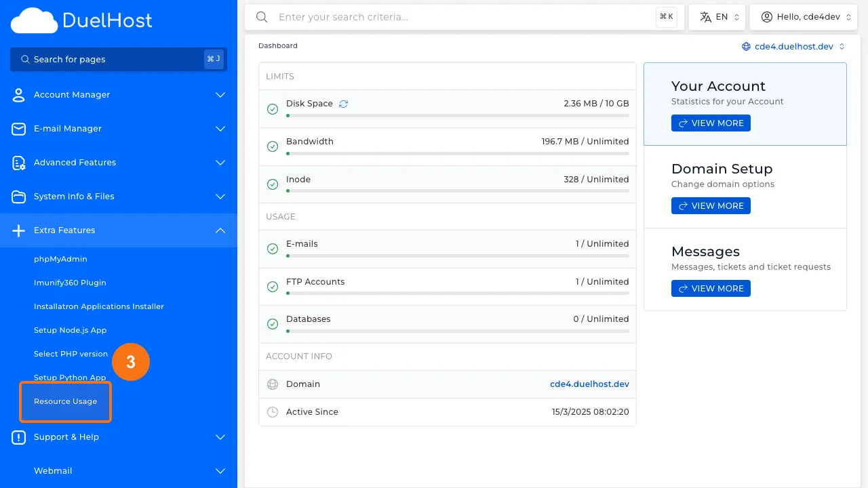Open the EN language dropdown
Viewport: 868px width, 488px height.
click(x=717, y=17)
